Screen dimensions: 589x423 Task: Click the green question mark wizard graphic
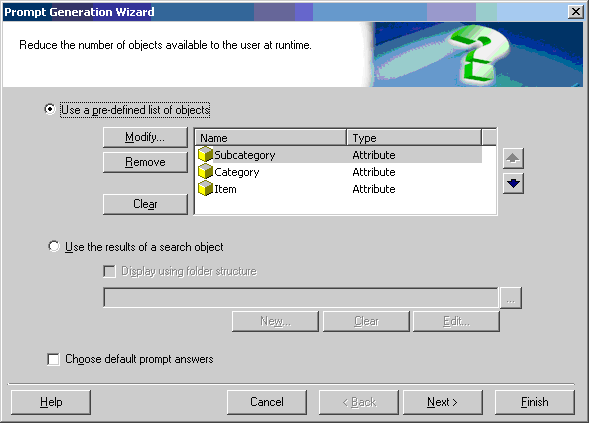click(x=478, y=54)
